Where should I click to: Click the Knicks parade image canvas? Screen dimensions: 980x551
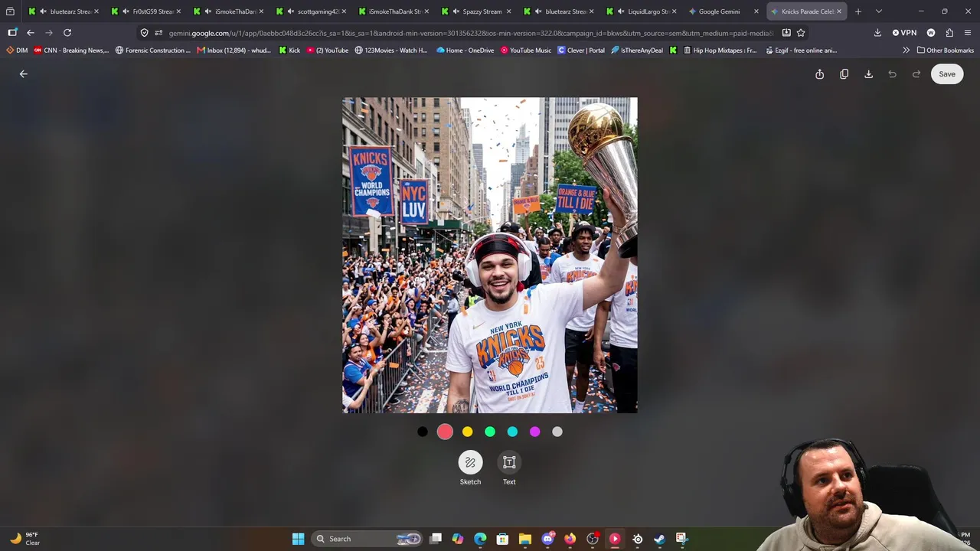[490, 255]
